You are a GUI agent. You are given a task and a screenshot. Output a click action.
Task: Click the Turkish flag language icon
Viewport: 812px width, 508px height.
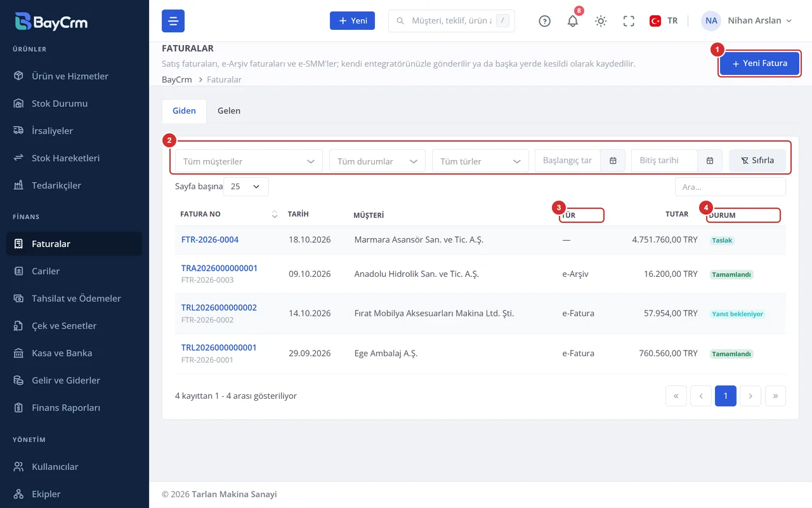click(x=655, y=21)
